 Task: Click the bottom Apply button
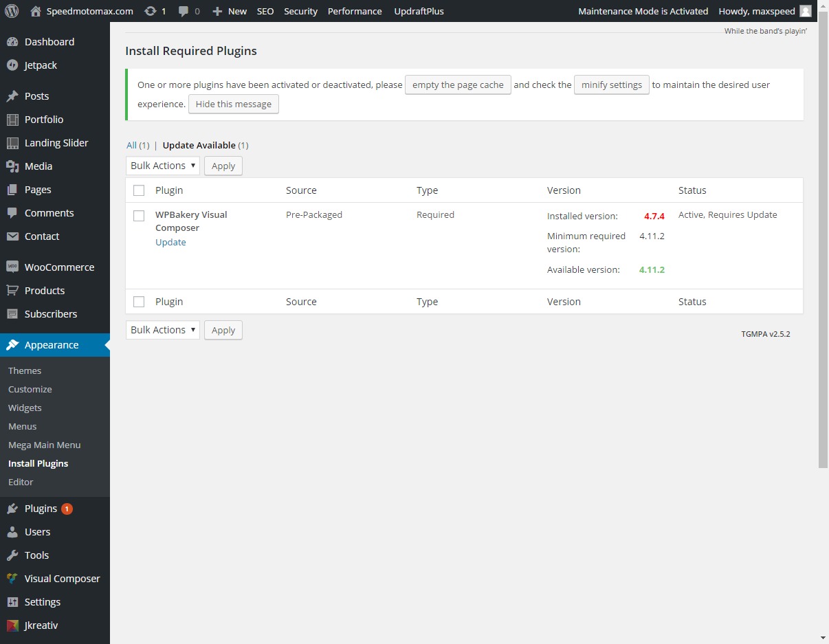pyautogui.click(x=223, y=330)
